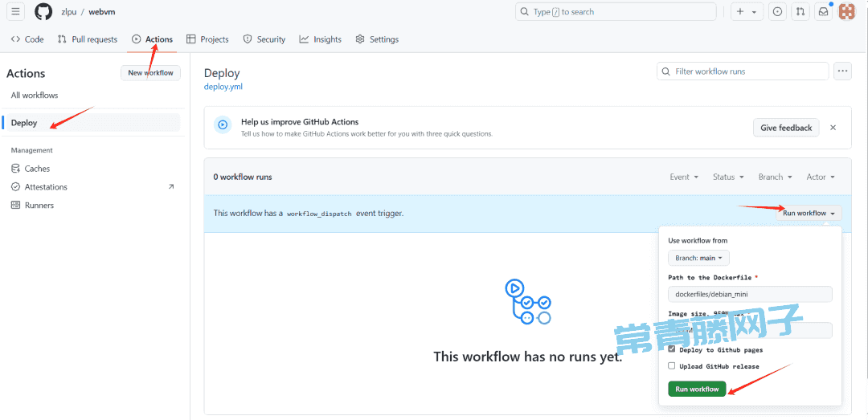Click the Caches database icon

15,168
